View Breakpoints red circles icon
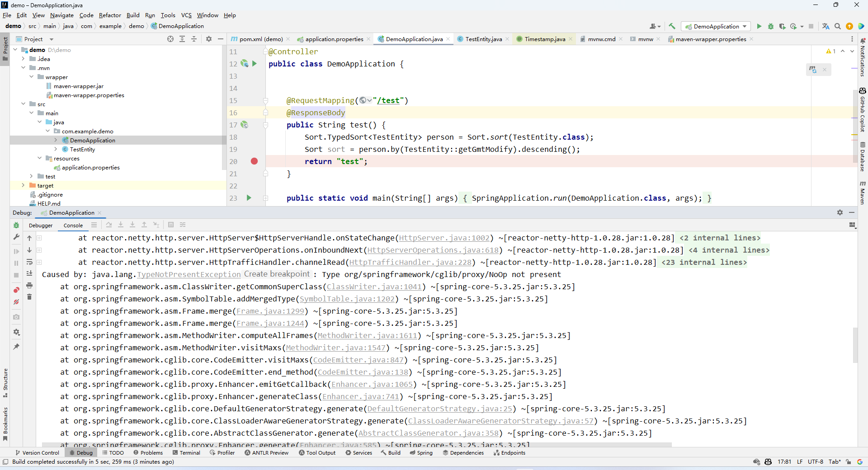The image size is (868, 470). (16, 290)
